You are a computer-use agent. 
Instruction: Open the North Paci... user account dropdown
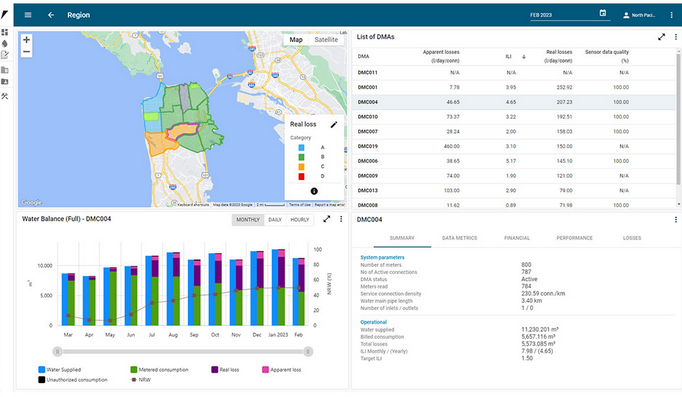(639, 15)
